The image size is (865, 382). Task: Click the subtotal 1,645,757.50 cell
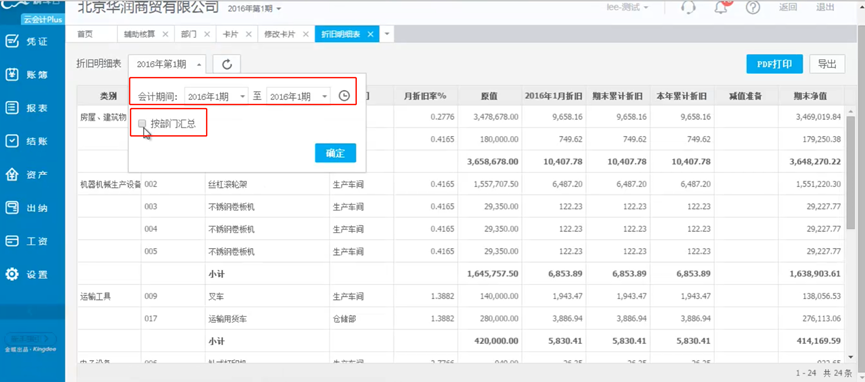tap(489, 273)
